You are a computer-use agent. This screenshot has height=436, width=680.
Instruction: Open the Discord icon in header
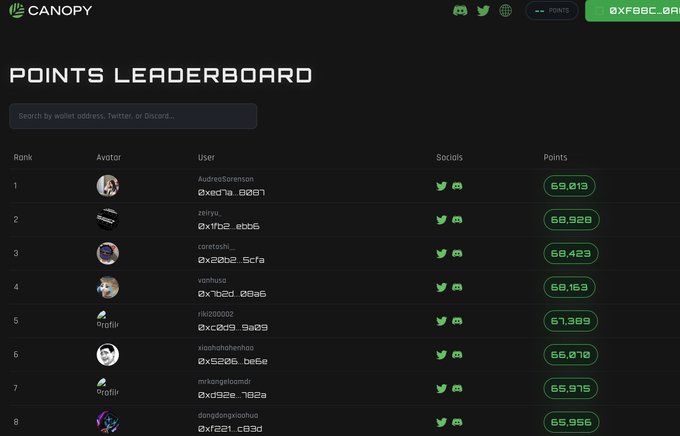point(460,10)
